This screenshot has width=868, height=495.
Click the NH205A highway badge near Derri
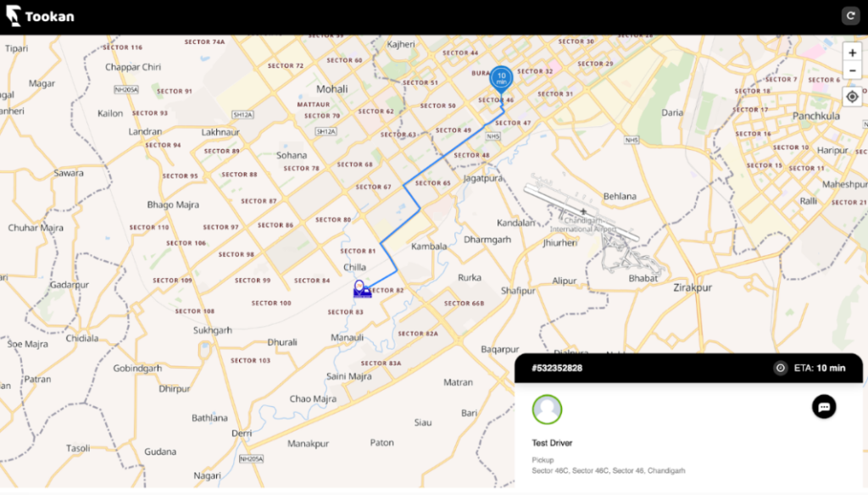(251, 459)
